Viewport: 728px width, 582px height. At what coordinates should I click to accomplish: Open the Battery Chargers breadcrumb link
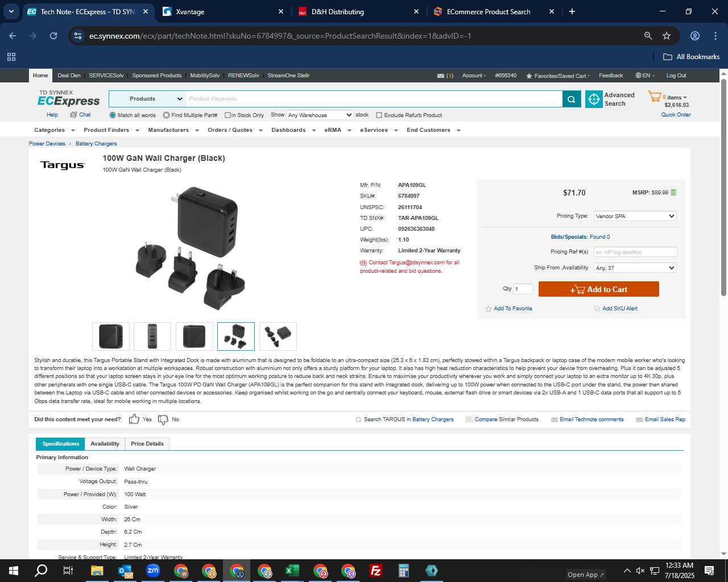pyautogui.click(x=96, y=144)
